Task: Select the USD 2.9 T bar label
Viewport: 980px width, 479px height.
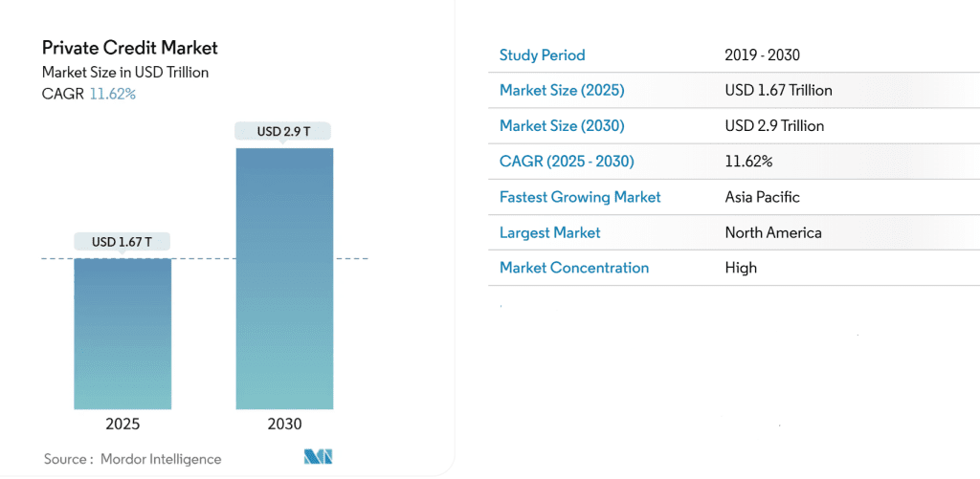Action: [284, 132]
